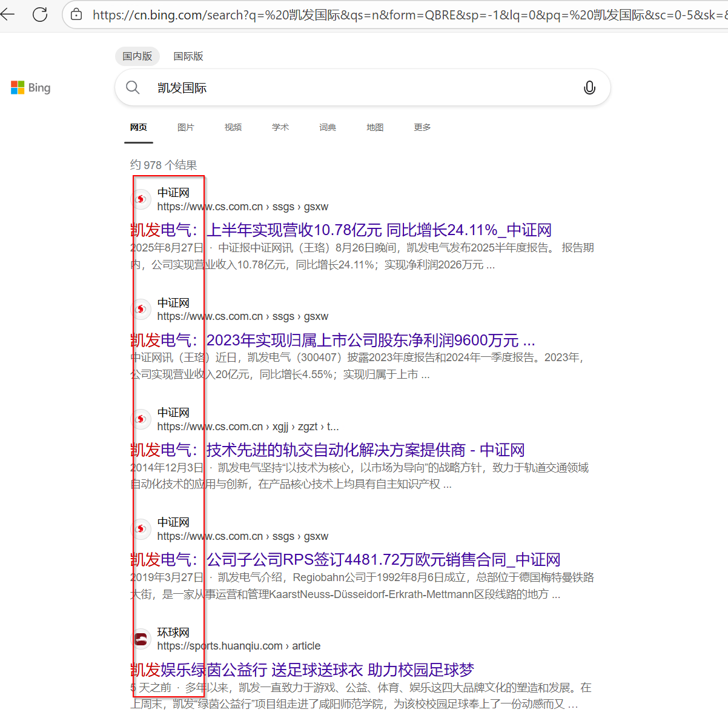Click the search box containing 凯发国际
Image resolution: width=728 pixels, height=715 pixels.
coord(362,88)
